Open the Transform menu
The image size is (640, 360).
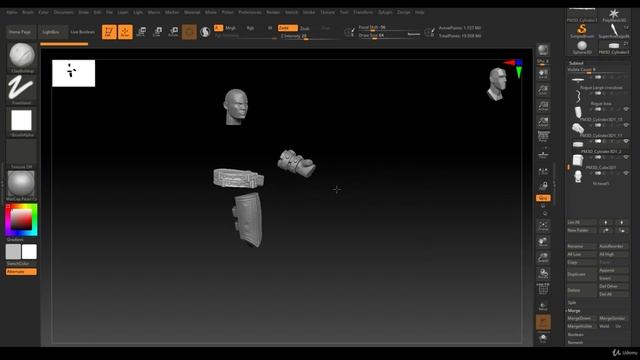pyautogui.click(x=363, y=12)
